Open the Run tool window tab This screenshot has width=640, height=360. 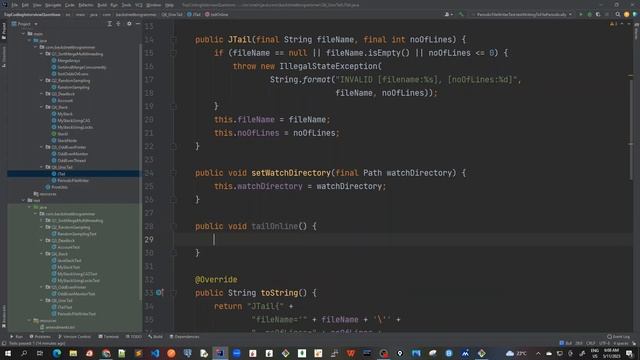coord(17,337)
